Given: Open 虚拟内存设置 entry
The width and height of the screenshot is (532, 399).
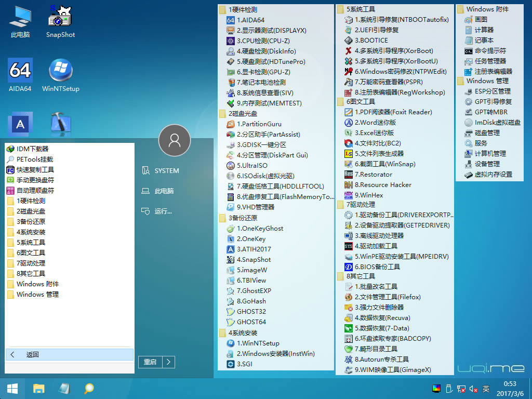Looking at the screenshot, I should (x=488, y=175).
